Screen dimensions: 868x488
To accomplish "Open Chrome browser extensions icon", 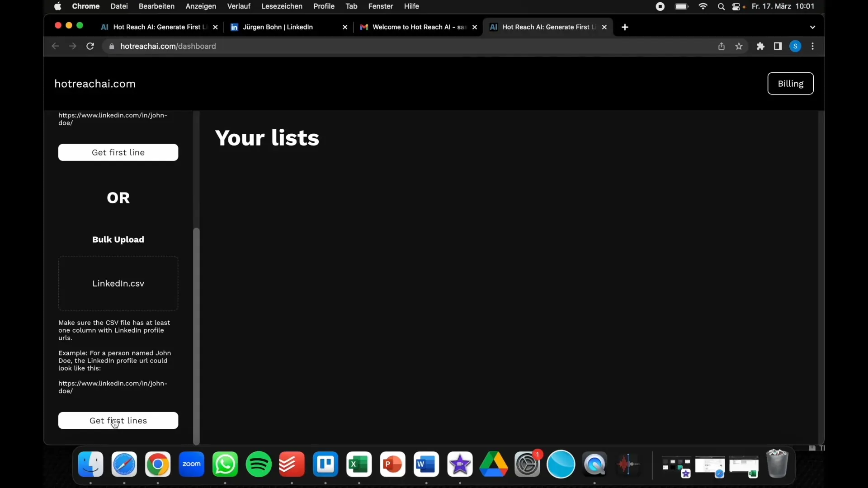I will [760, 46].
